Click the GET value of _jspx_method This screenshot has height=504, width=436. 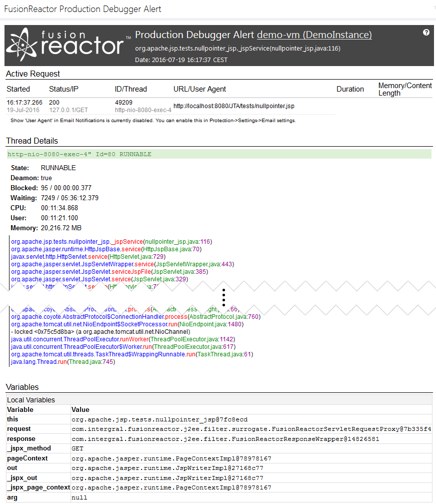pyautogui.click(x=77, y=448)
